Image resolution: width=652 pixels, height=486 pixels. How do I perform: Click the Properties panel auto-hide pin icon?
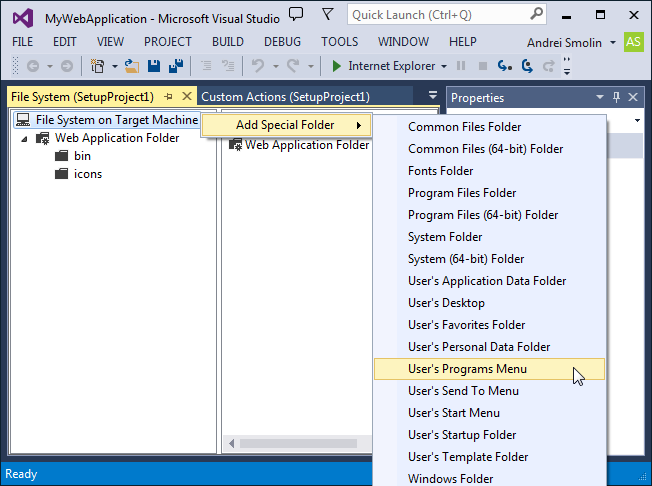[x=616, y=97]
